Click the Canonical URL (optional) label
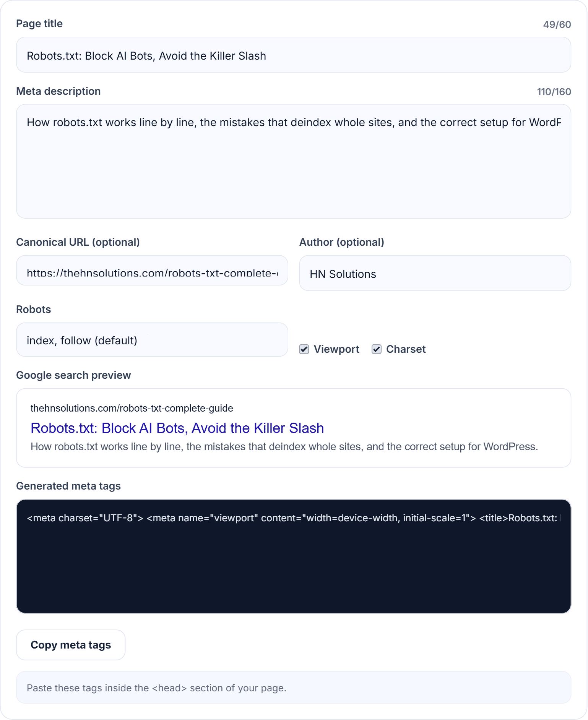The width and height of the screenshot is (588, 720). pos(78,242)
